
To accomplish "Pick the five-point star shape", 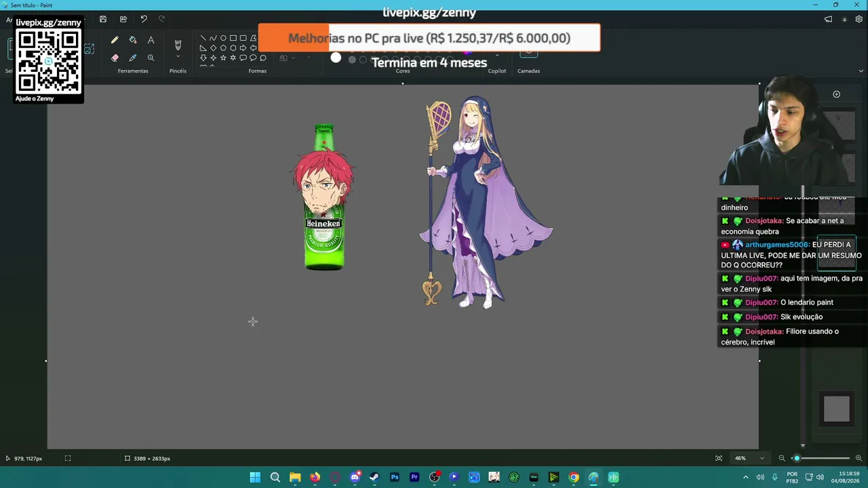I will click(x=223, y=58).
